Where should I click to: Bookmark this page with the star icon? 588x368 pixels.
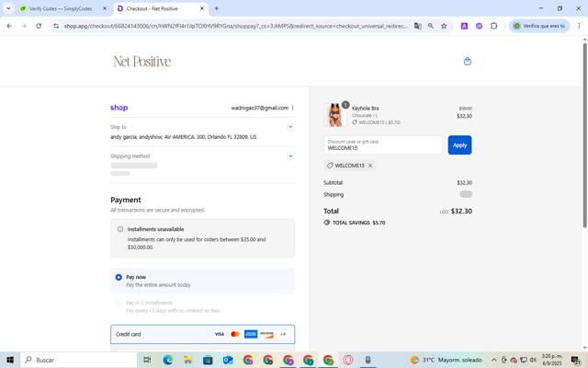444,26
